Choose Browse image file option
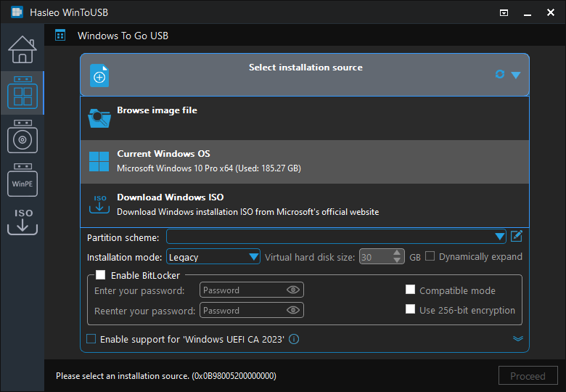The height and width of the screenshot is (392, 566). click(305, 118)
